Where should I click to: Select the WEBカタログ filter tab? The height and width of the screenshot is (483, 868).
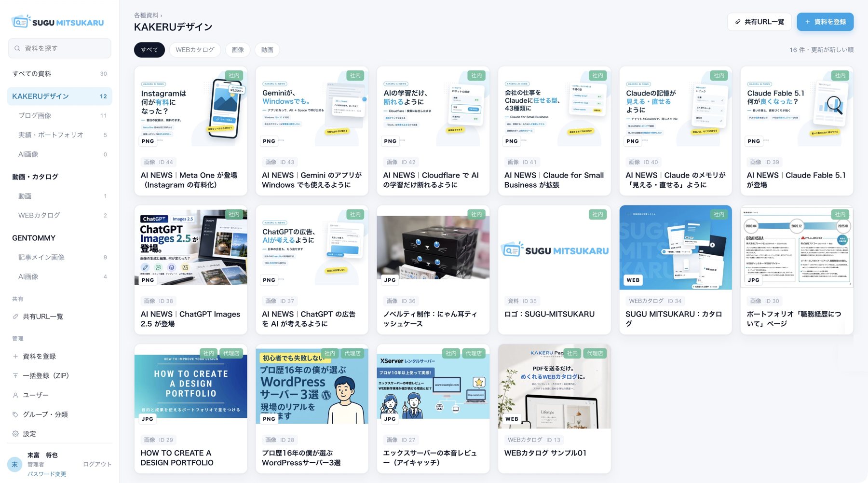(195, 50)
